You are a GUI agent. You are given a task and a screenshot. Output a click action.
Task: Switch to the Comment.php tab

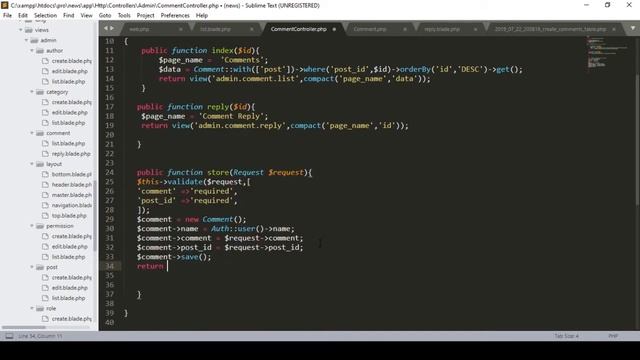[x=370, y=29]
